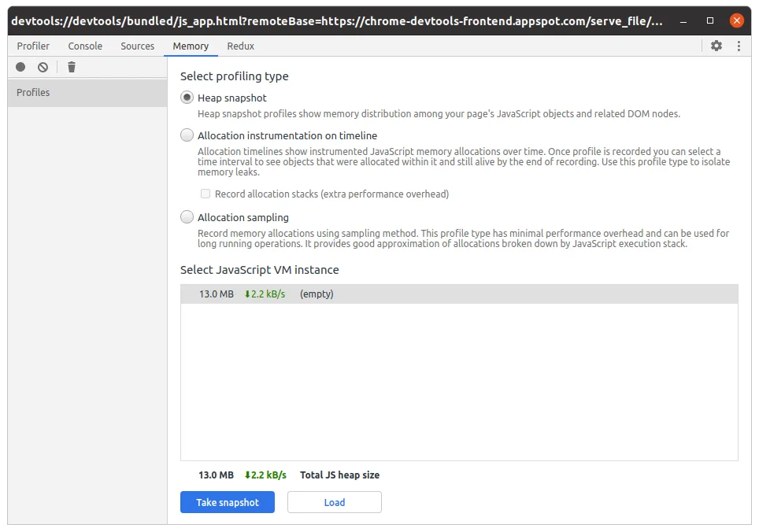759x532 pixels.
Task: Open the three-dot DevTools menu
Action: [x=738, y=46]
